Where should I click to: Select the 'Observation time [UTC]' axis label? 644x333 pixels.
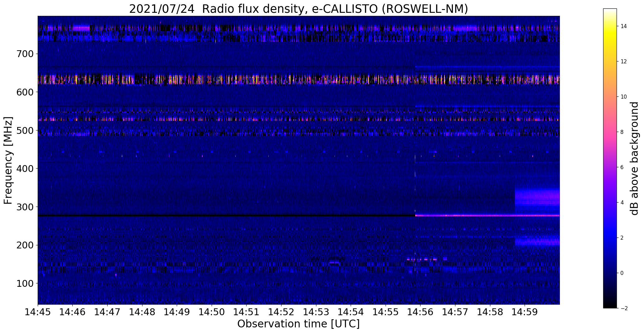[x=298, y=324]
